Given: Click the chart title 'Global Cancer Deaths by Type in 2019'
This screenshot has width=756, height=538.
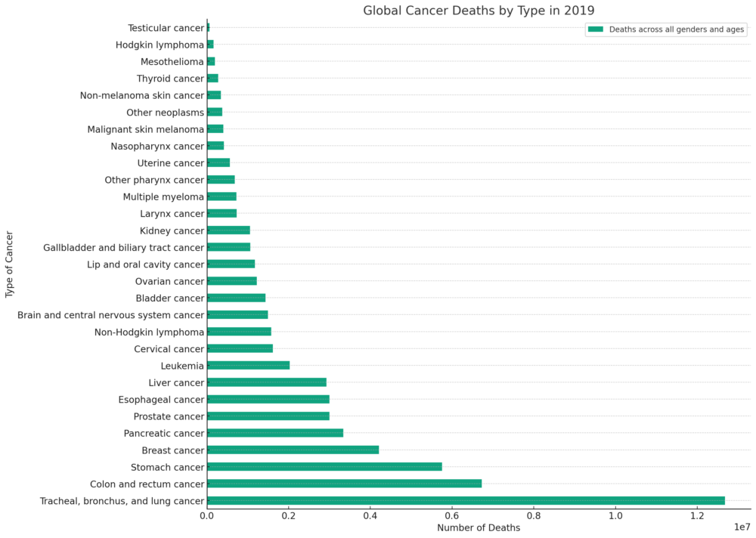Looking at the screenshot, I should point(479,11).
